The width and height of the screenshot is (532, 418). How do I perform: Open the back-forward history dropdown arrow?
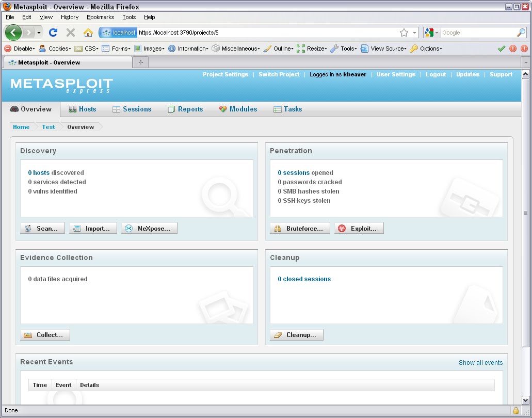tap(39, 33)
